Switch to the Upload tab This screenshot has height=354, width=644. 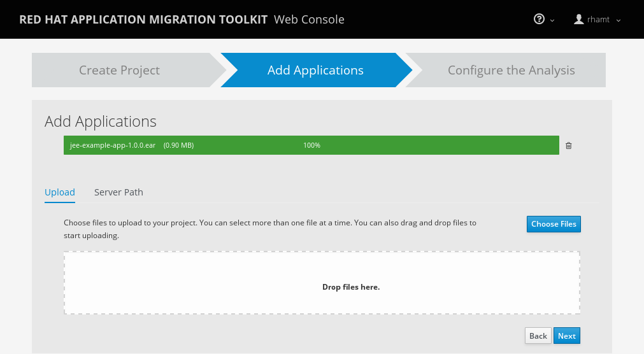(x=60, y=192)
